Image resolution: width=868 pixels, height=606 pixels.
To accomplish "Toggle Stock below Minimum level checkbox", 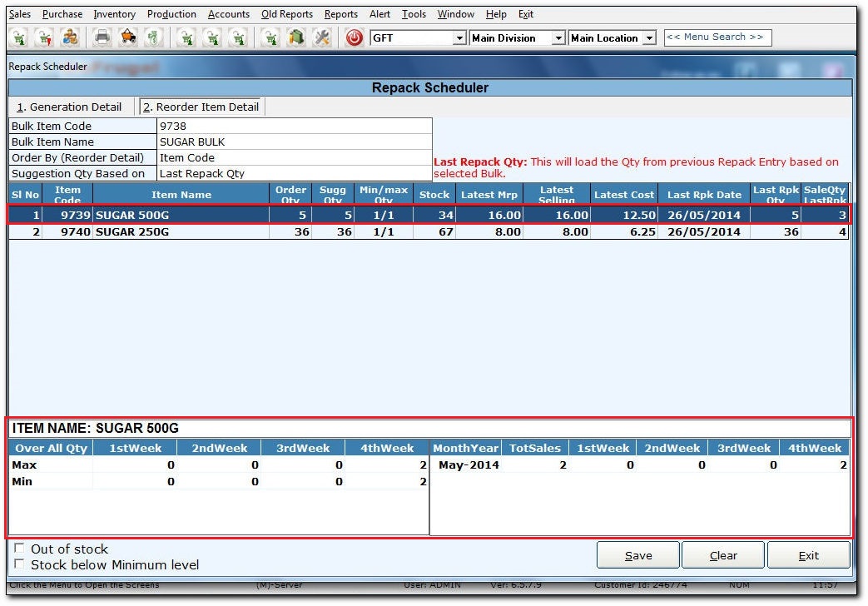I will 20,565.
